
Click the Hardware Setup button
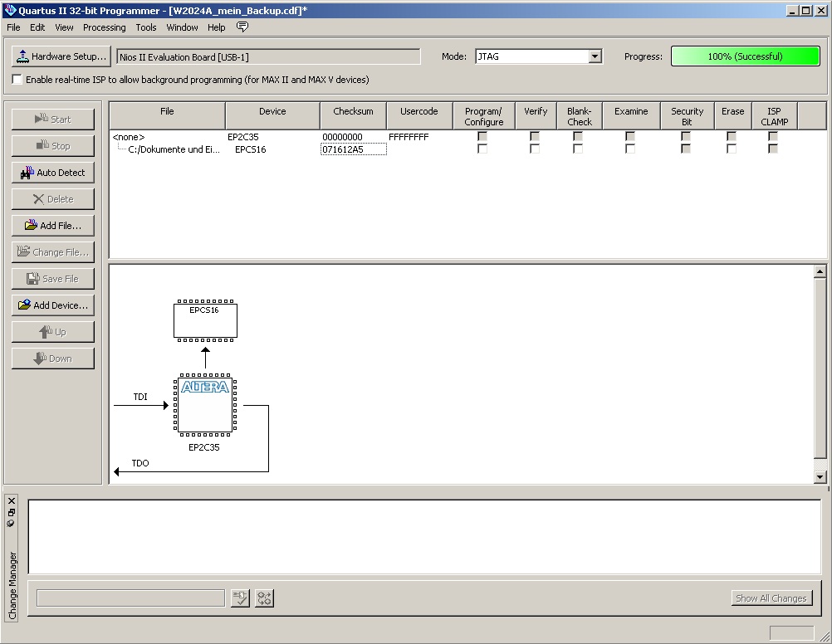pos(61,56)
